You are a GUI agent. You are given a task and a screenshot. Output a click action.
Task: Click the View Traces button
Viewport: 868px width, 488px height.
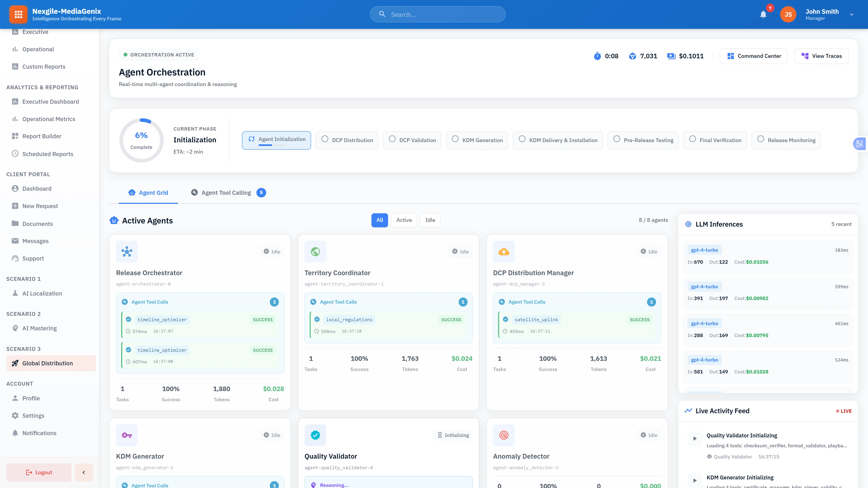pyautogui.click(x=821, y=56)
